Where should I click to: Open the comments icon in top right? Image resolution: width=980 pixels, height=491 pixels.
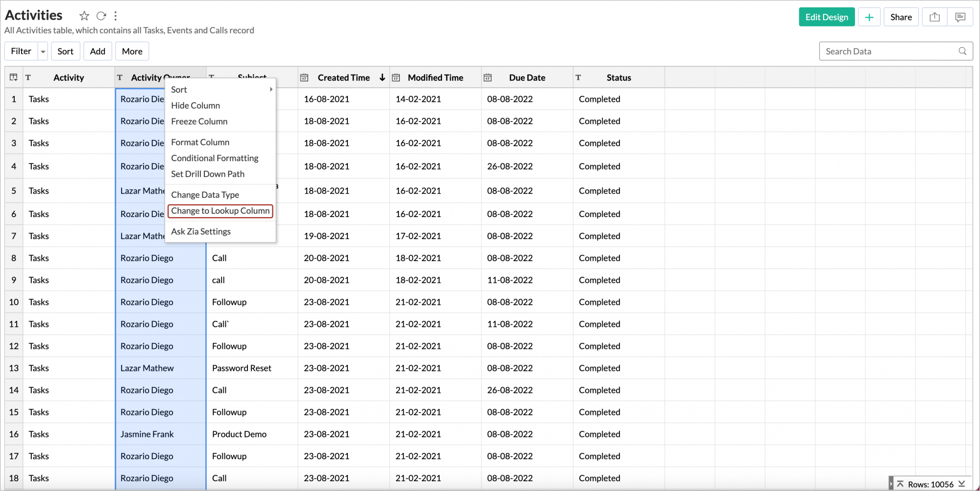(960, 17)
